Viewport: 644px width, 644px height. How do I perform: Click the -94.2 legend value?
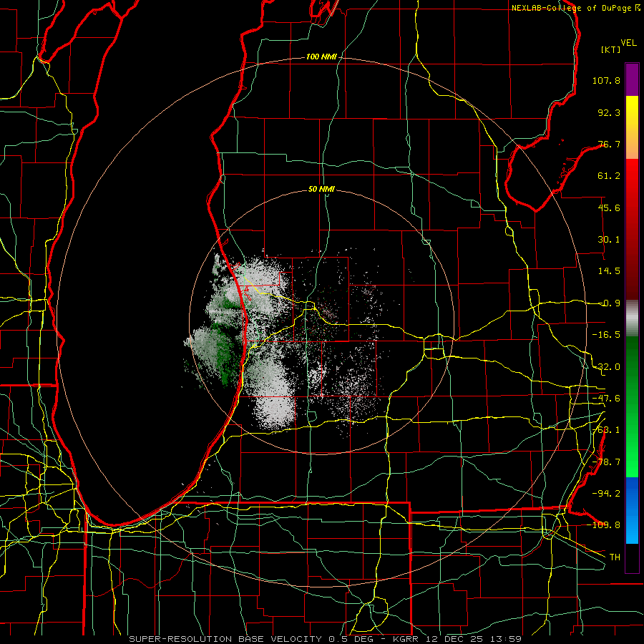pyautogui.click(x=606, y=493)
